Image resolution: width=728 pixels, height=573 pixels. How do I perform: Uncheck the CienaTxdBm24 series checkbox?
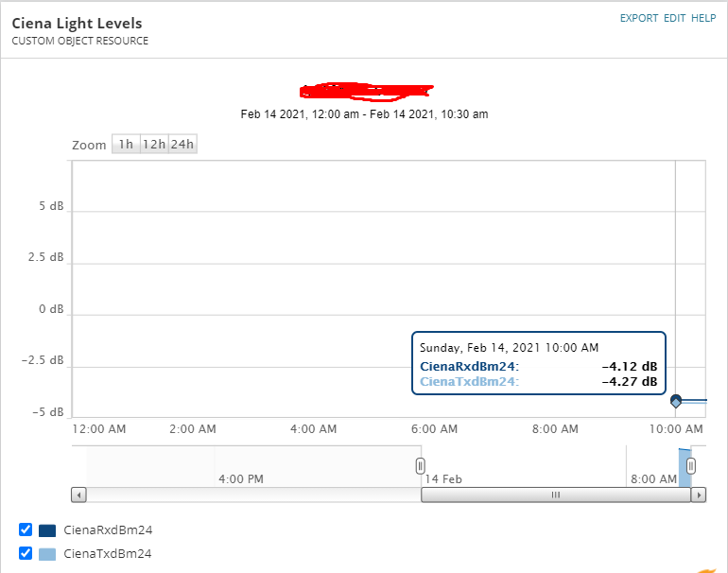click(26, 553)
